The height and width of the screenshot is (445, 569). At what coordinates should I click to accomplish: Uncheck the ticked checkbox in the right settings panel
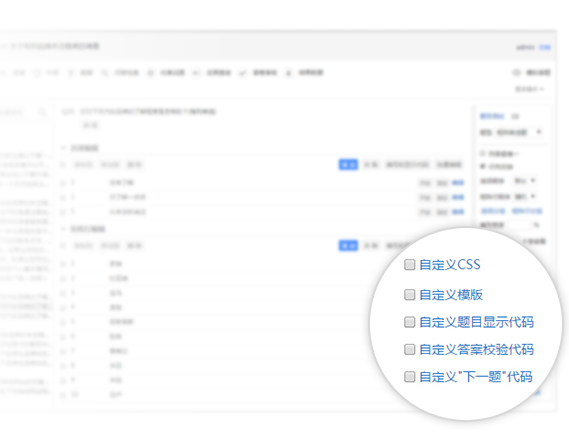click(483, 167)
